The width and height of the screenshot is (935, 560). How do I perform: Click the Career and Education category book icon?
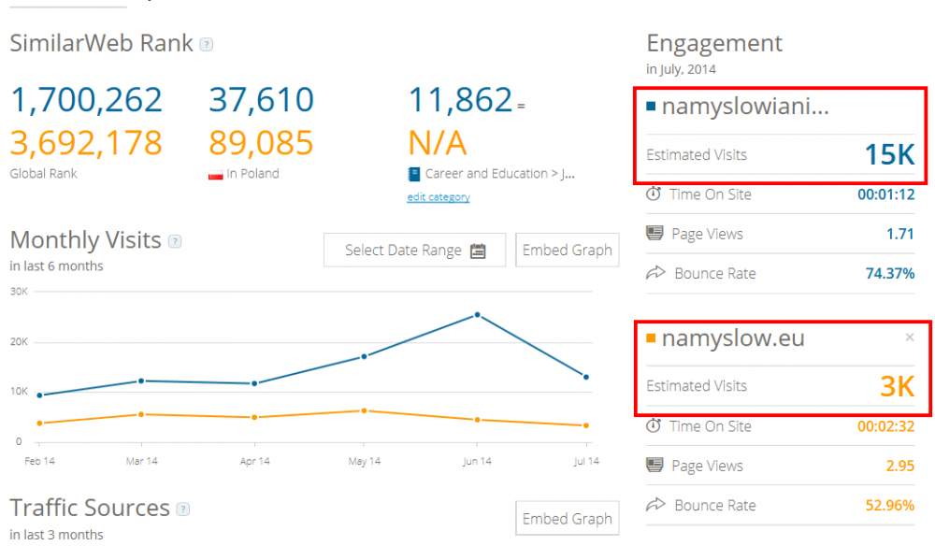pos(414,174)
